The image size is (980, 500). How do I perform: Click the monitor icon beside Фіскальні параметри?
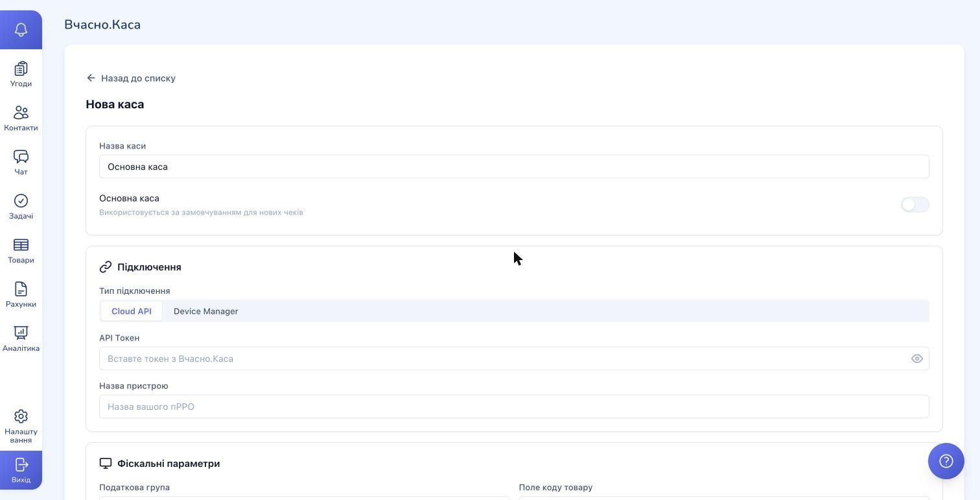click(x=106, y=464)
